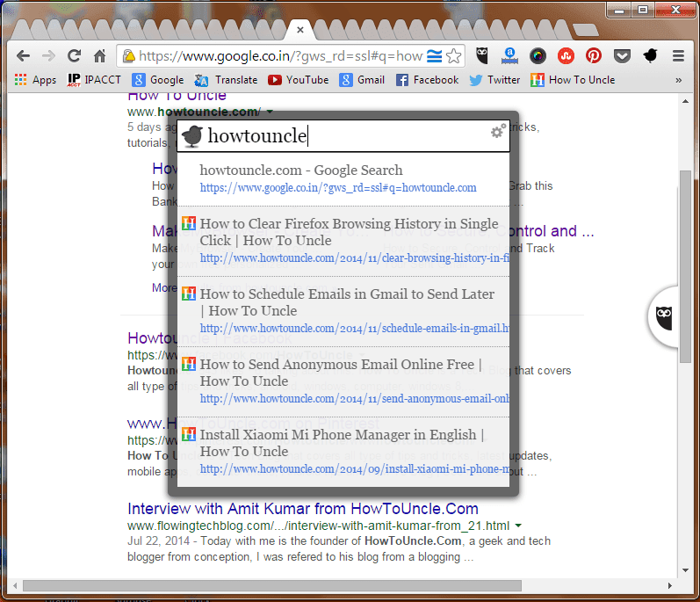Image resolution: width=700 pixels, height=602 pixels.
Task: Open the Translate bookmark
Action: coord(226,80)
